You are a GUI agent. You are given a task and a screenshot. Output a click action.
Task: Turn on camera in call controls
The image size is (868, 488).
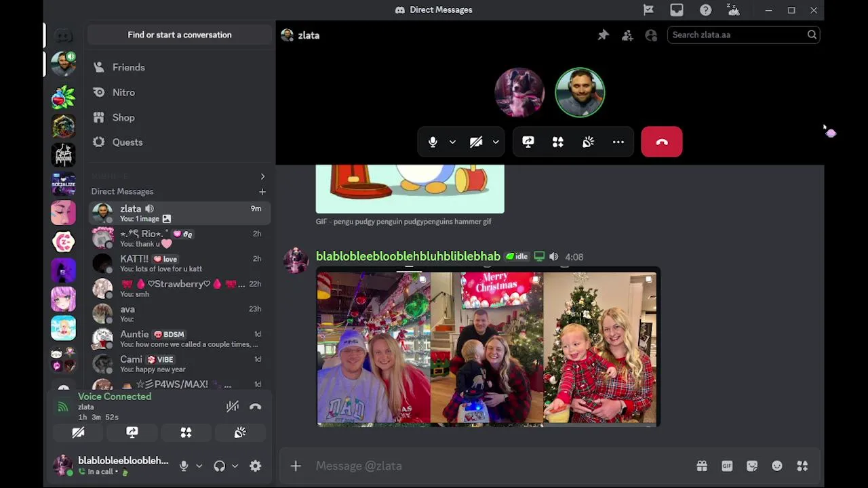476,142
